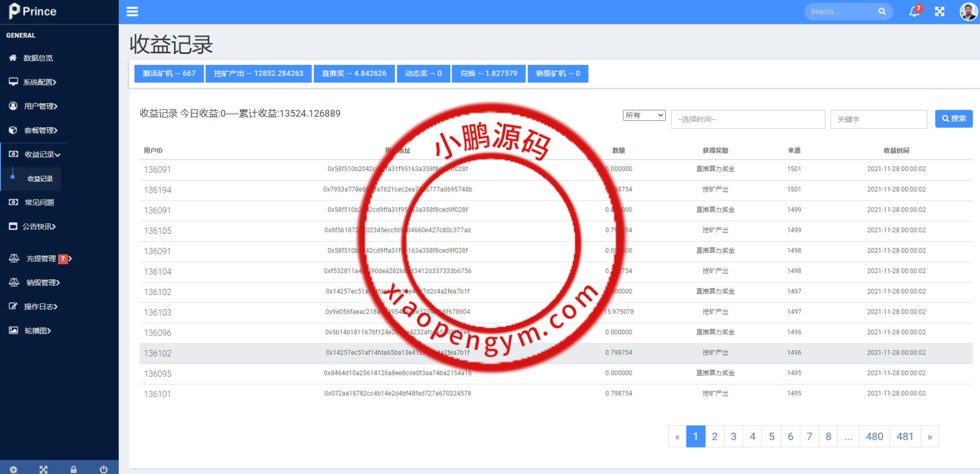Click the 挖矿产出 summary button
The image size is (980, 474).
(258, 73)
